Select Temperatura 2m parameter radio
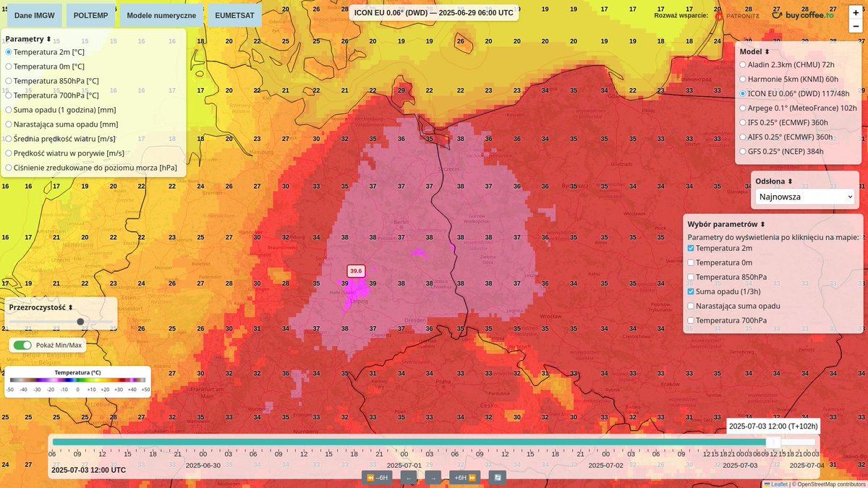This screenshot has height=488, width=868. pyautogui.click(x=9, y=52)
